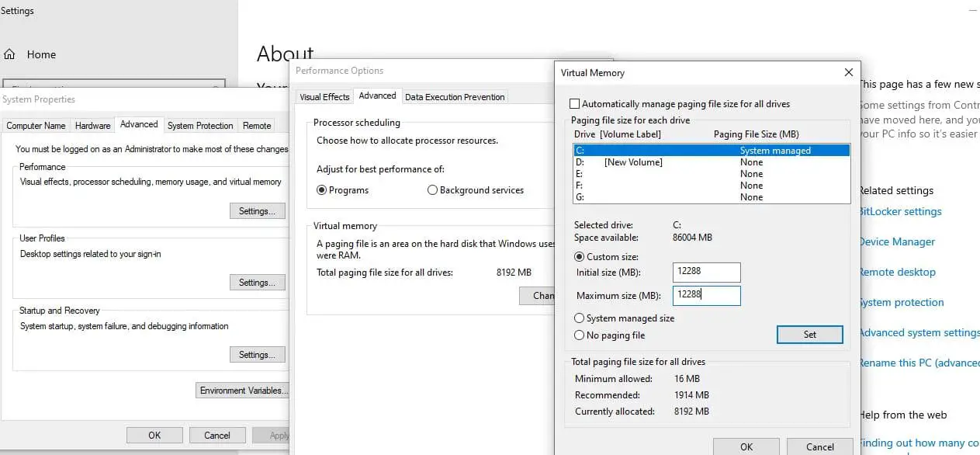This screenshot has height=455, width=980.
Task: Select the No paging file option
Action: tap(580, 335)
